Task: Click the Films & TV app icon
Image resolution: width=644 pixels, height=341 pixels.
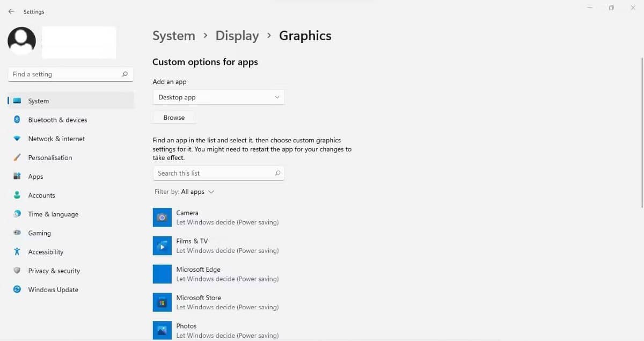Action: click(x=162, y=245)
